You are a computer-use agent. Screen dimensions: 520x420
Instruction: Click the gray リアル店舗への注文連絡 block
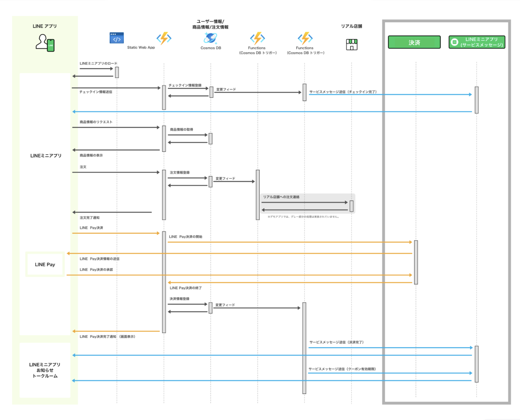307,204
